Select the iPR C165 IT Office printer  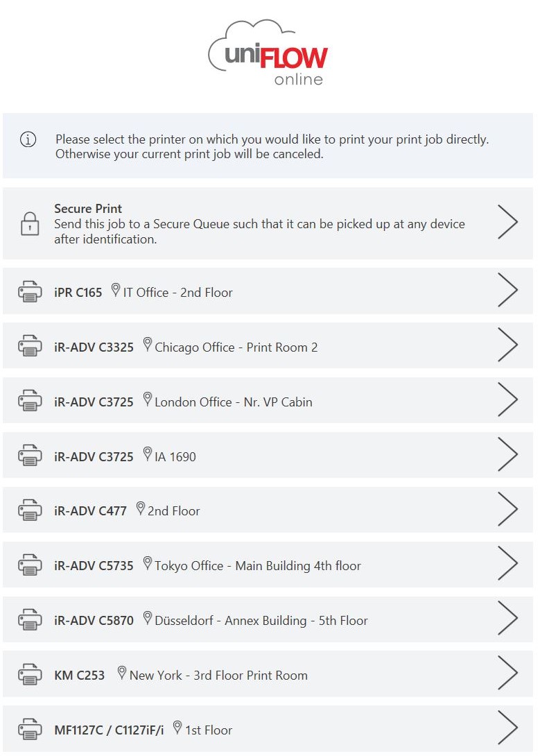tap(268, 291)
